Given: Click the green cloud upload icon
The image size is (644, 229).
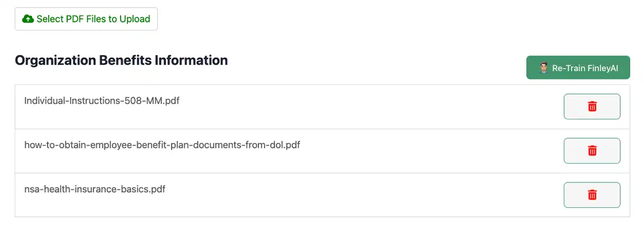Looking at the screenshot, I should click(x=28, y=19).
